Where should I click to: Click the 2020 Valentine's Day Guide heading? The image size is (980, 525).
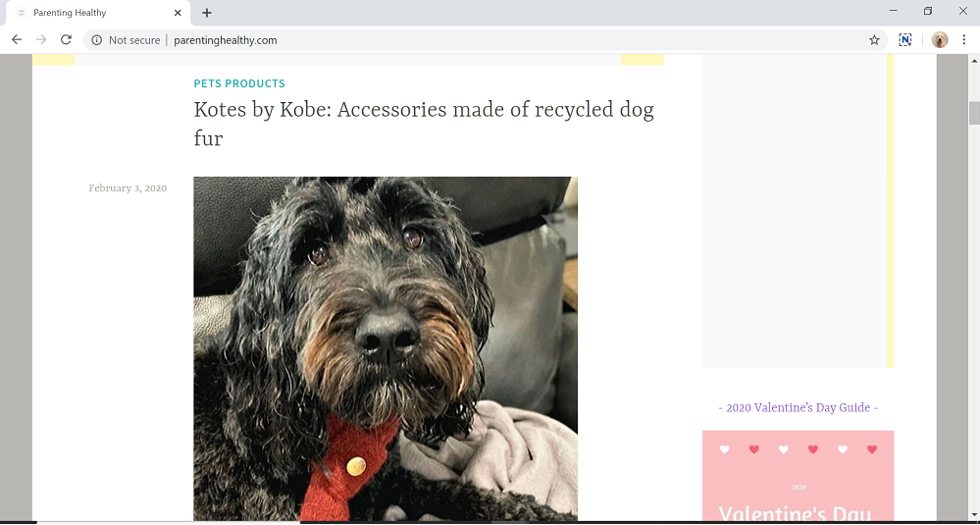[x=799, y=407]
